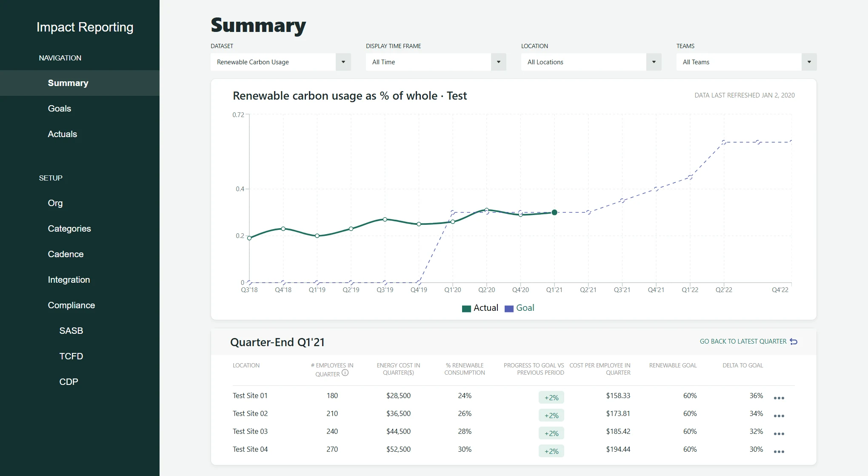Toggle the Goal series legend swatch
This screenshot has height=476, width=868.
pyautogui.click(x=509, y=309)
